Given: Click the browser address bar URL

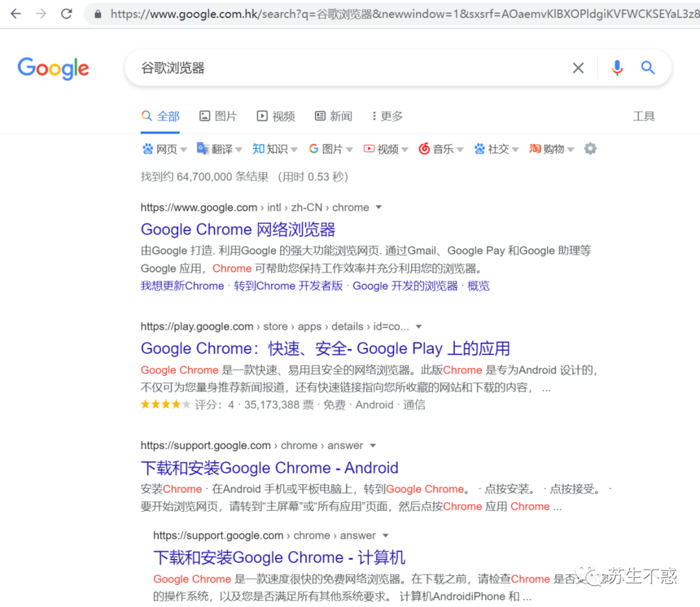Looking at the screenshot, I should coord(404,14).
